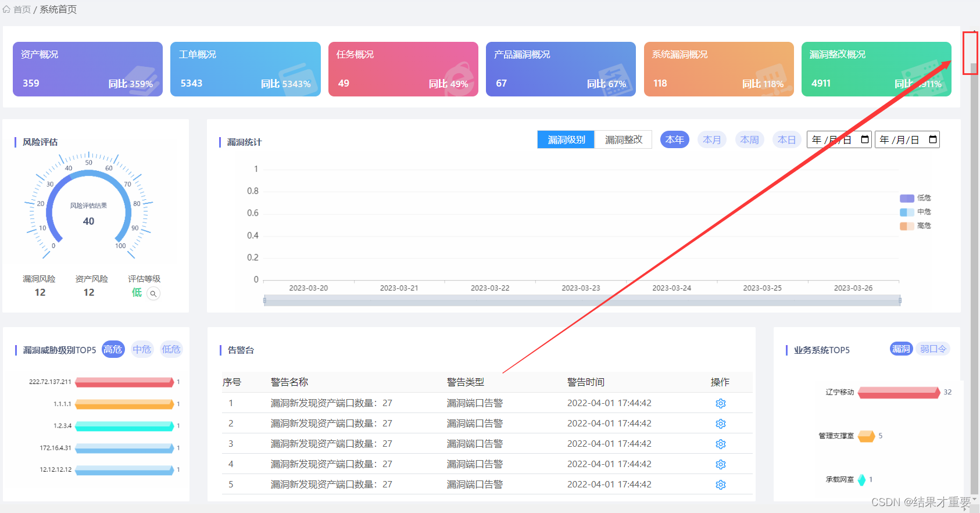
Task: Click 漏洞端口告警 in row 3
Action: (x=475, y=444)
